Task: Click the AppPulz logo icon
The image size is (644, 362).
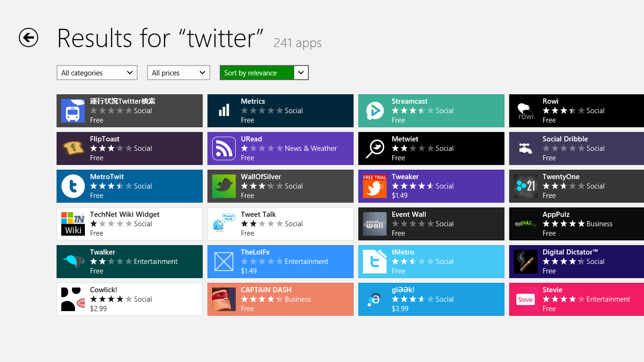Action: pyautogui.click(x=526, y=224)
